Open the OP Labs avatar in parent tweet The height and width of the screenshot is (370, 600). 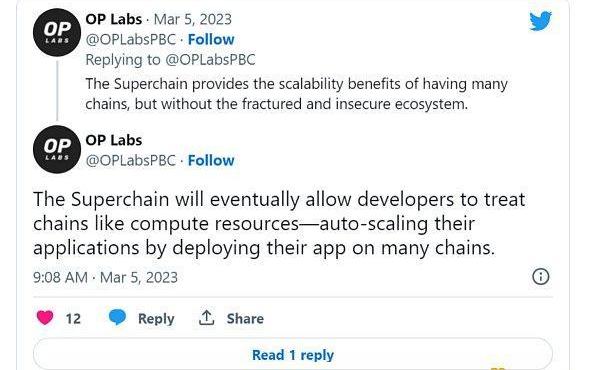tap(57, 33)
